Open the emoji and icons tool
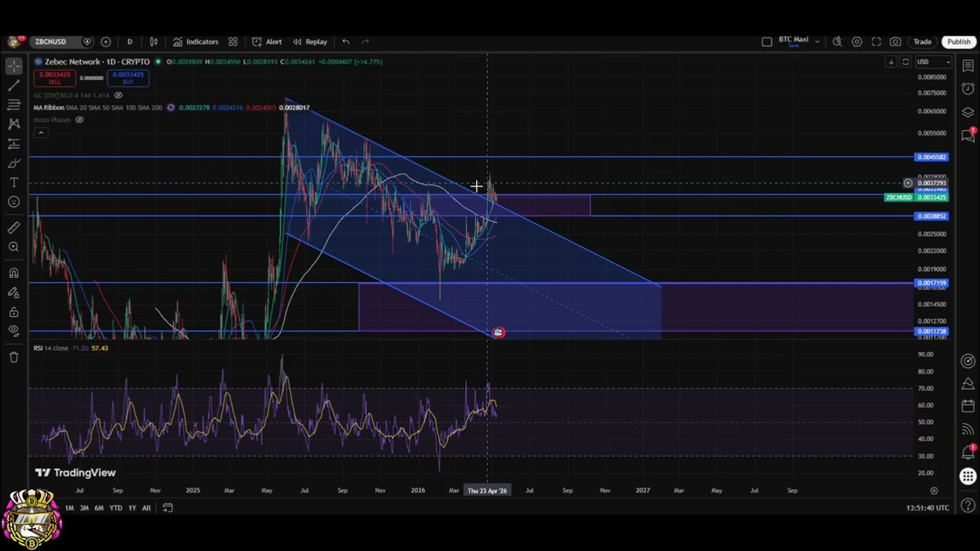Image resolution: width=980 pixels, height=551 pixels. pyautogui.click(x=14, y=202)
